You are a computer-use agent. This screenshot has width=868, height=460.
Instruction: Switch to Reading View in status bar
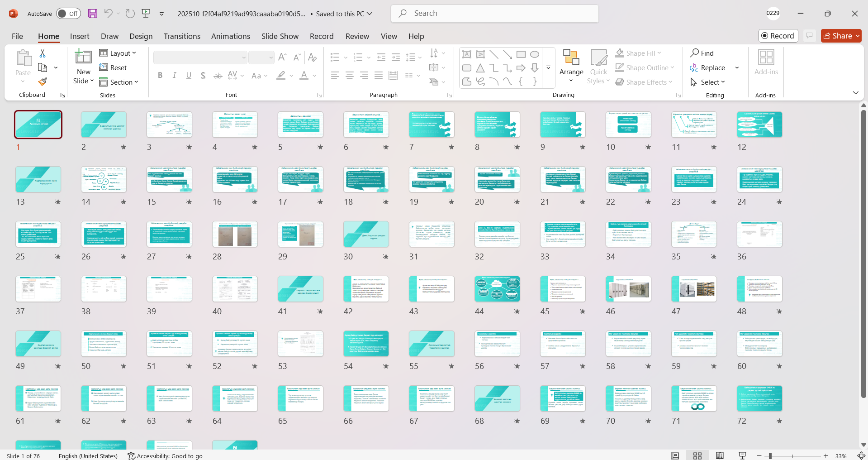[720, 455]
